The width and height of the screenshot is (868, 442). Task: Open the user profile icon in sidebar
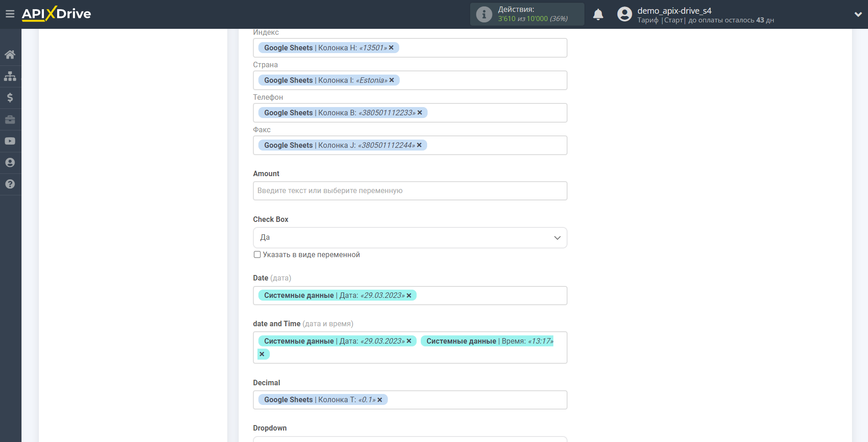(x=10, y=162)
